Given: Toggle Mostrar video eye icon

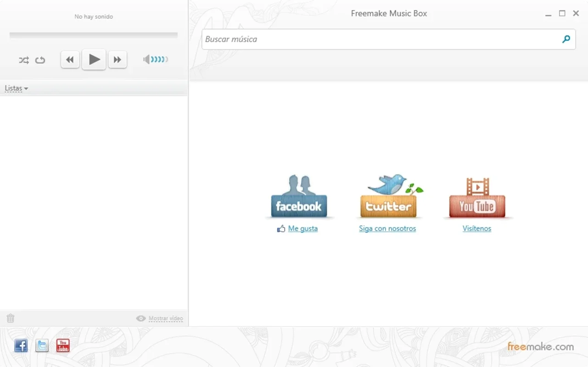Looking at the screenshot, I should click(x=141, y=318).
